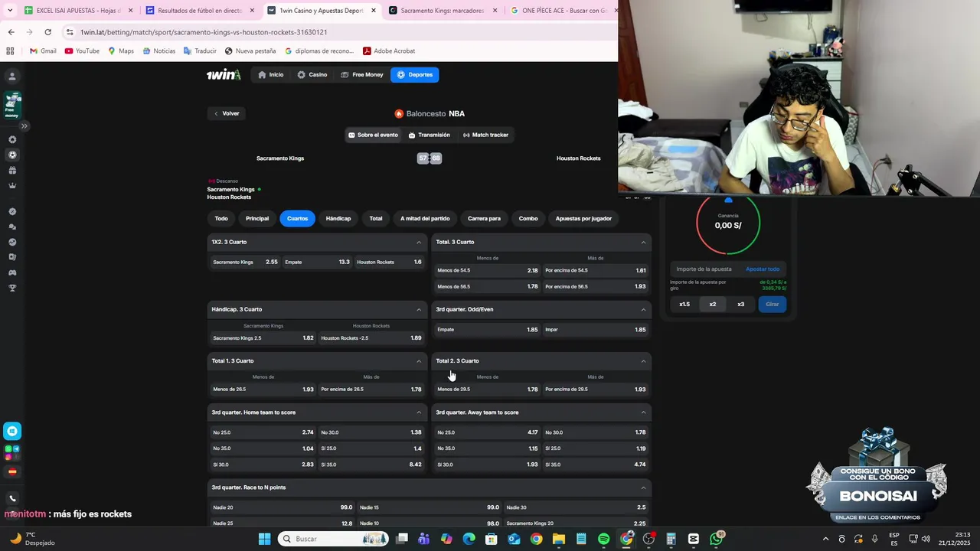
Task: Open Windows Start menu
Action: [x=264, y=539]
